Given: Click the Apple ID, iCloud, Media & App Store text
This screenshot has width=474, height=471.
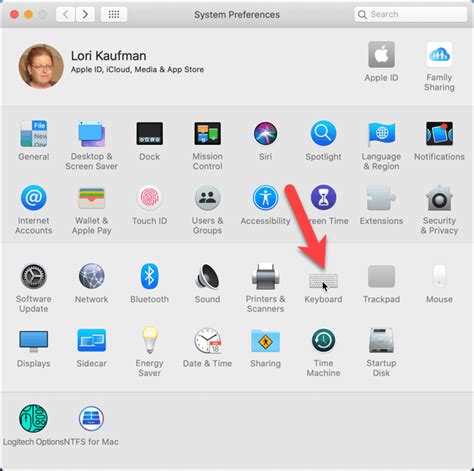Looking at the screenshot, I should [x=137, y=70].
